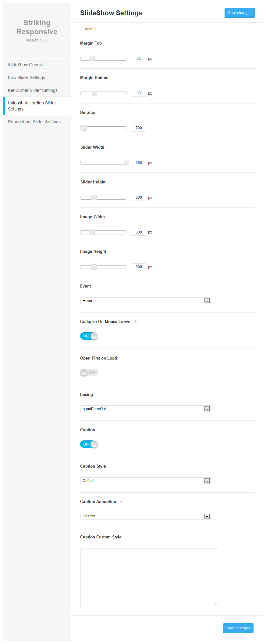Open SlideShow General settings
The width and height of the screenshot is (266, 644).
(x=26, y=65)
